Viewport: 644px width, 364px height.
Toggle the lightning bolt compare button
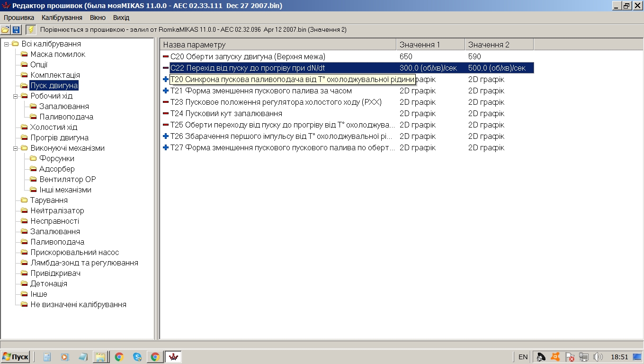pos(31,29)
